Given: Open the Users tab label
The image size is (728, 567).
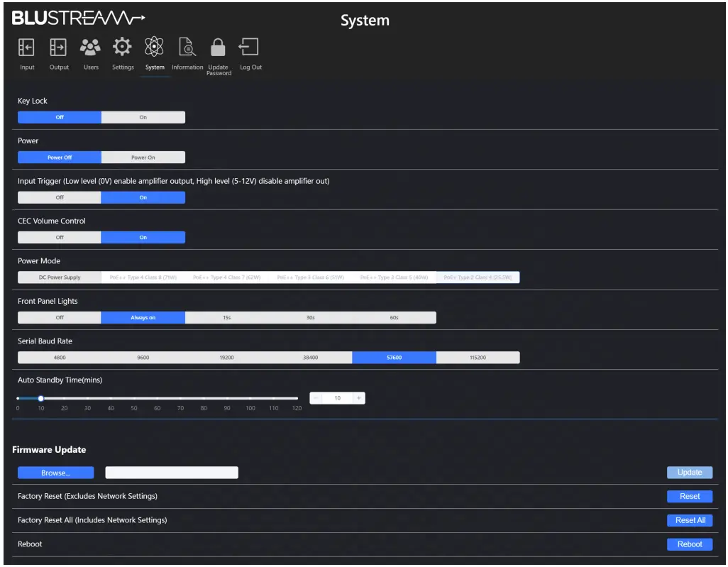Looking at the screenshot, I should click(91, 67).
